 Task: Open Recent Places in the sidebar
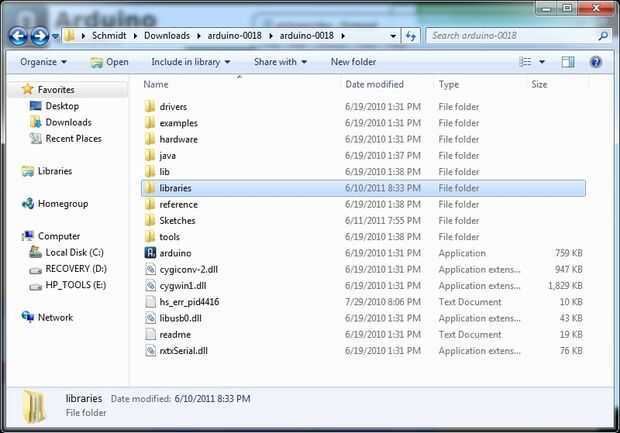74,138
